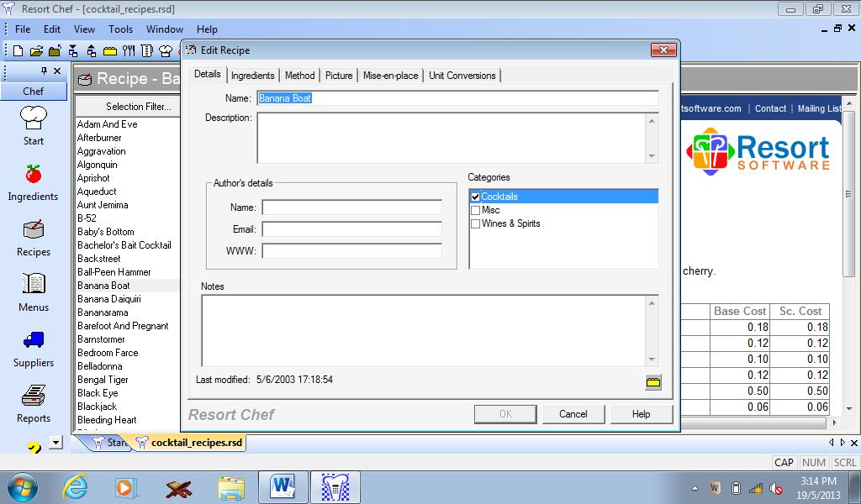Show hidden system tray icons
861x504 pixels.
click(695, 488)
